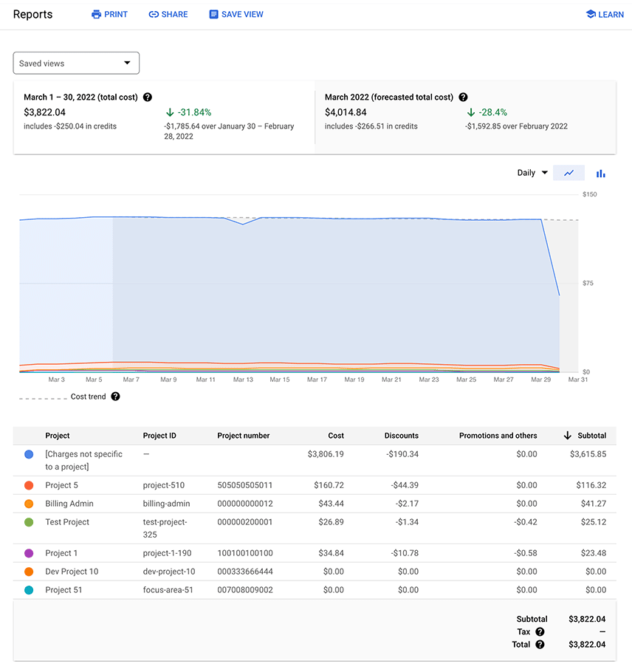
Task: Open help for March 1–30 total cost
Action: click(x=148, y=97)
